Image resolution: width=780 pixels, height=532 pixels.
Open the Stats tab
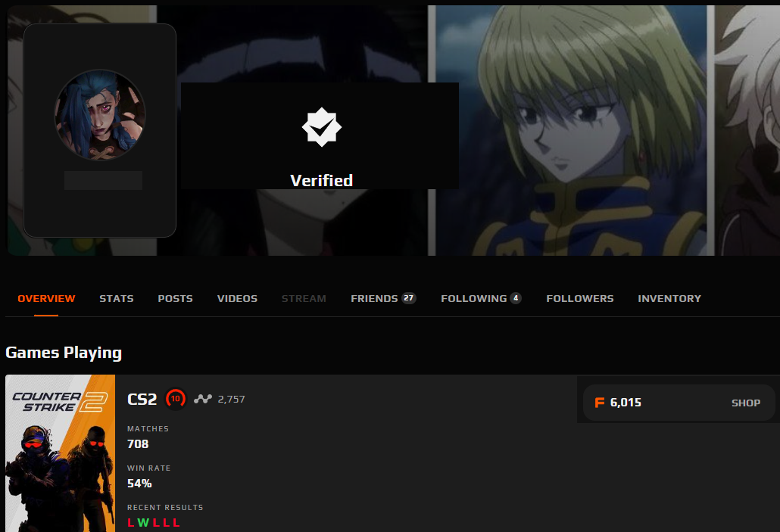[117, 298]
